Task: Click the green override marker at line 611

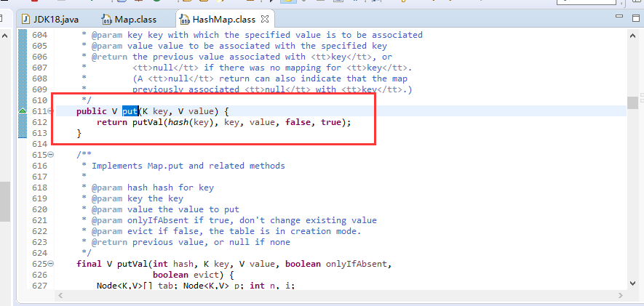Action: (23, 110)
